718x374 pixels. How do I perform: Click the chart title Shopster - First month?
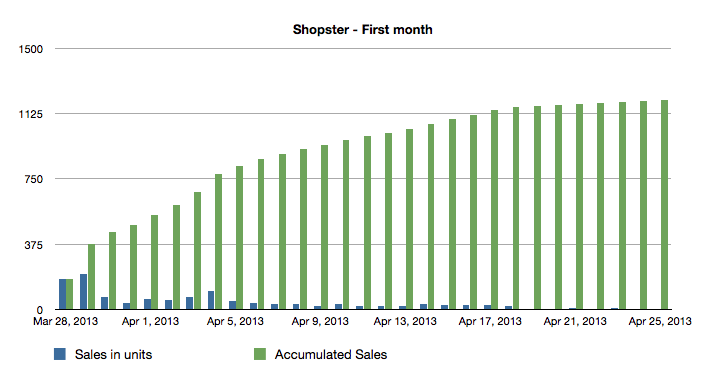coord(362,30)
